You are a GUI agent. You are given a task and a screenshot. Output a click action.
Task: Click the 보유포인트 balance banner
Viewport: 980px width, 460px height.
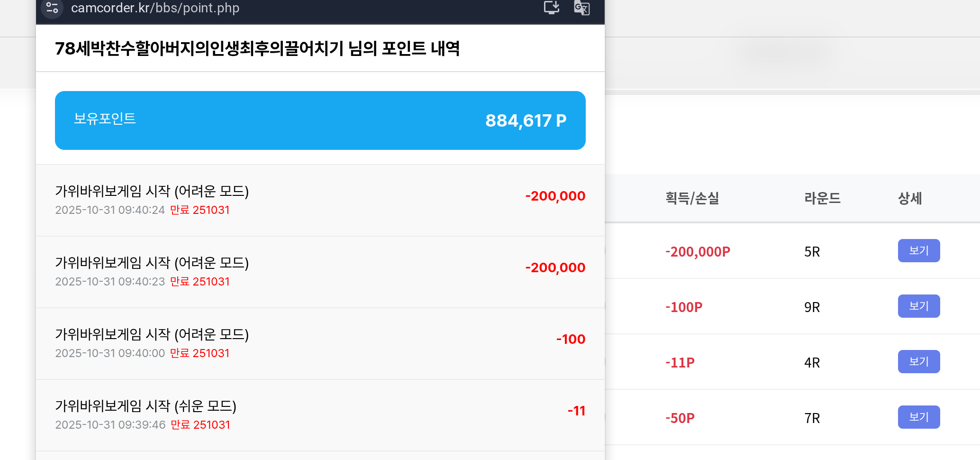pos(320,120)
